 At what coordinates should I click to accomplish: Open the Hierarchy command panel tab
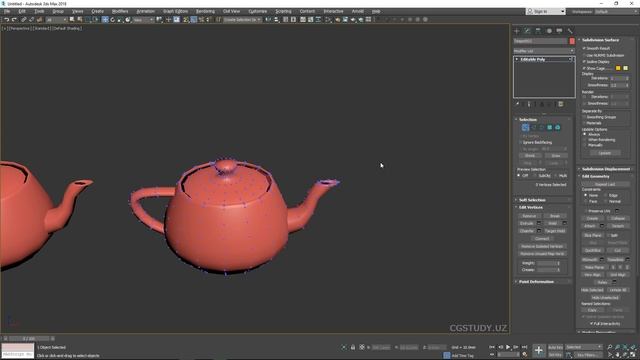click(538, 31)
